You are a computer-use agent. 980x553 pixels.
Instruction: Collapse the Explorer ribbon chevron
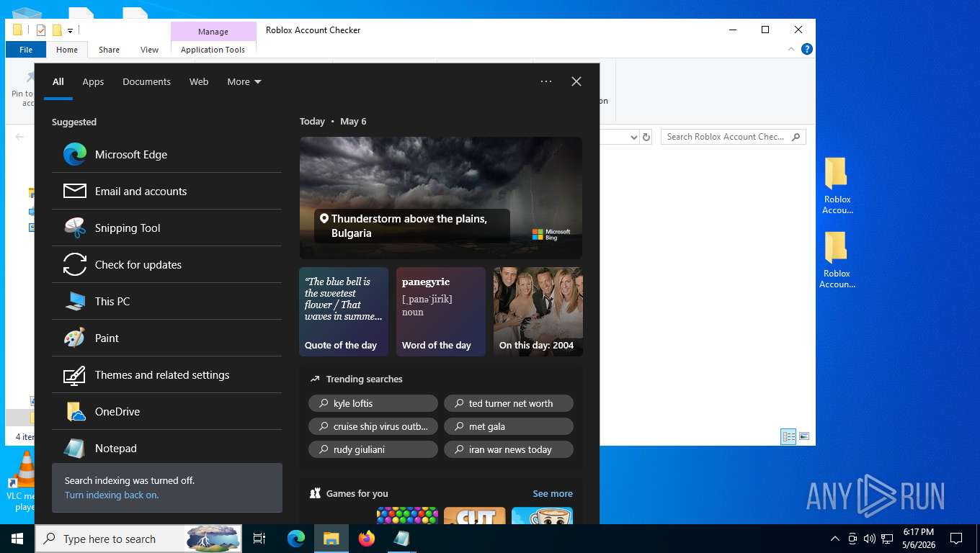[791, 49]
